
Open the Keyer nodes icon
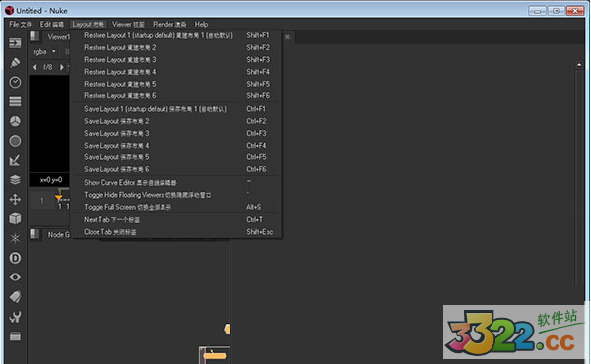(15, 160)
